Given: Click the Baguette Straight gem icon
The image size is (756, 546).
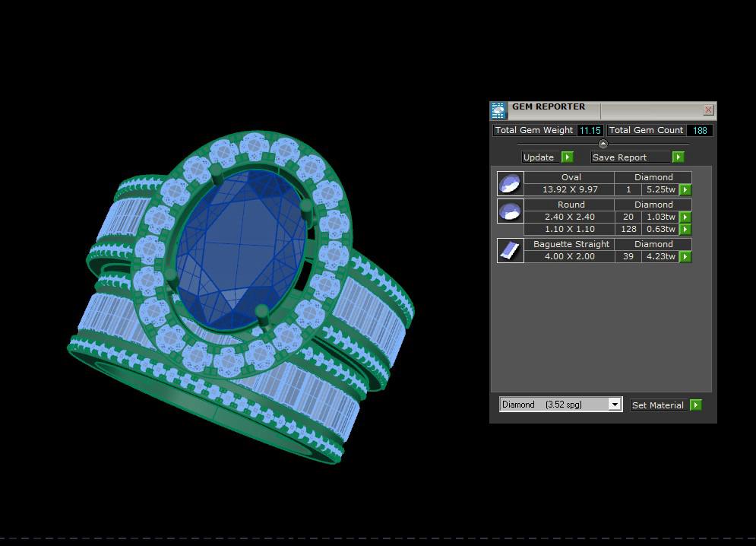Looking at the screenshot, I should point(510,250).
